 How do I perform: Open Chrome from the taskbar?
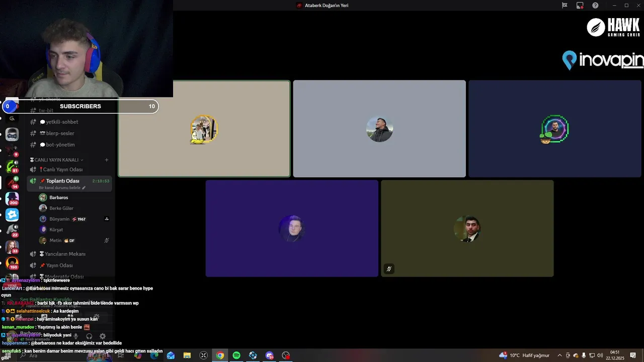pos(220,355)
